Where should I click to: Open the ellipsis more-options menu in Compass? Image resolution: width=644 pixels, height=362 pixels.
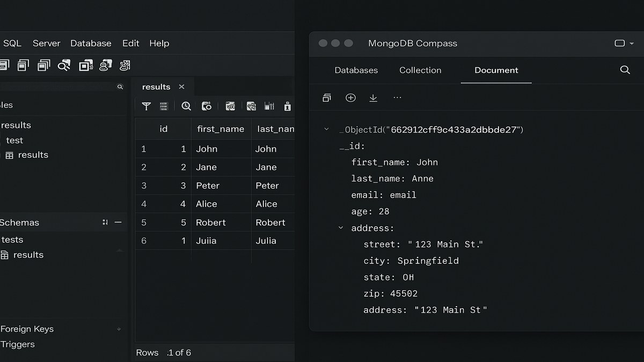pyautogui.click(x=397, y=98)
